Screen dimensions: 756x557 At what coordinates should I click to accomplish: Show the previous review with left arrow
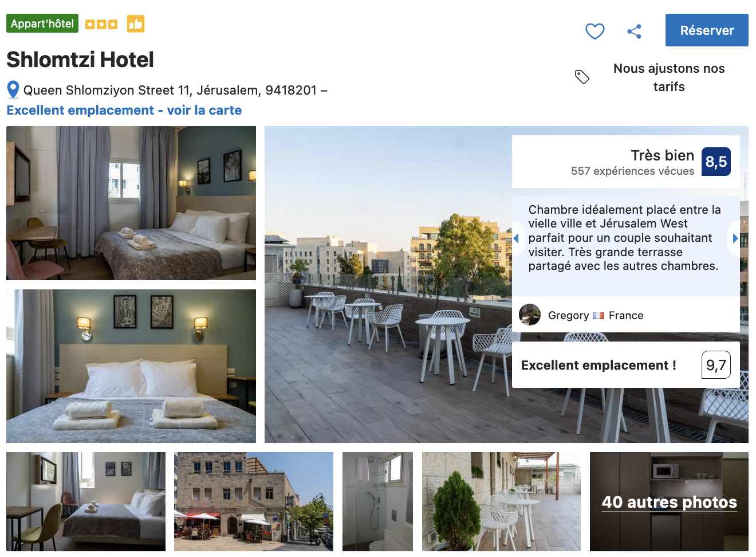click(x=516, y=238)
